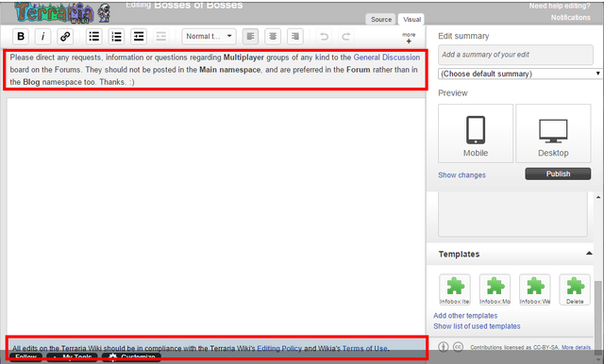
Task: Collapse the Templates section
Action: coord(589,253)
